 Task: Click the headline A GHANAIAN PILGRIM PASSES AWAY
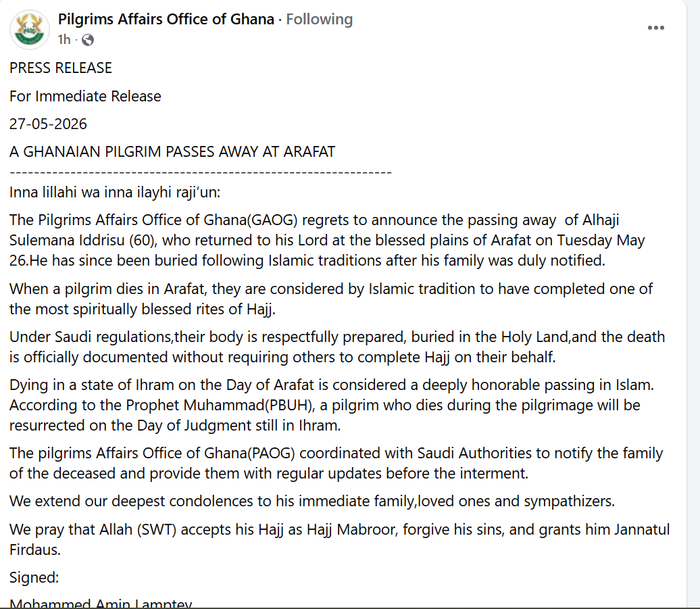pyautogui.click(x=172, y=152)
